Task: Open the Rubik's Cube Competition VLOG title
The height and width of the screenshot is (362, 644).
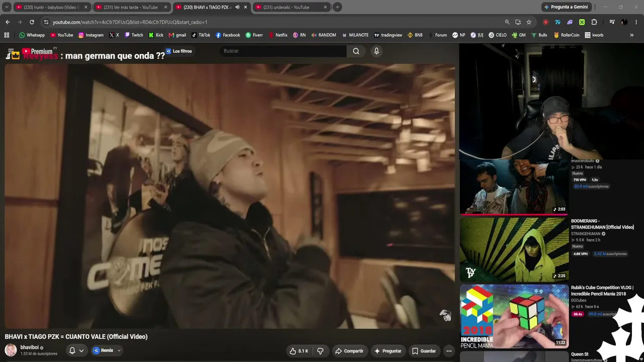Action: point(602,291)
